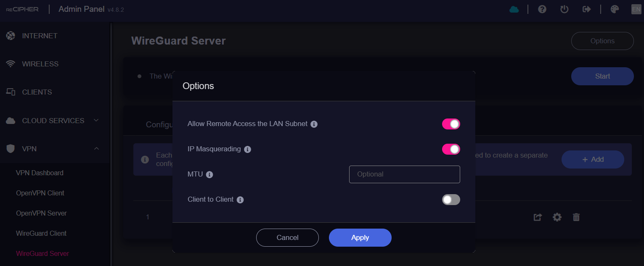Click the logout icon in header

(x=586, y=9)
